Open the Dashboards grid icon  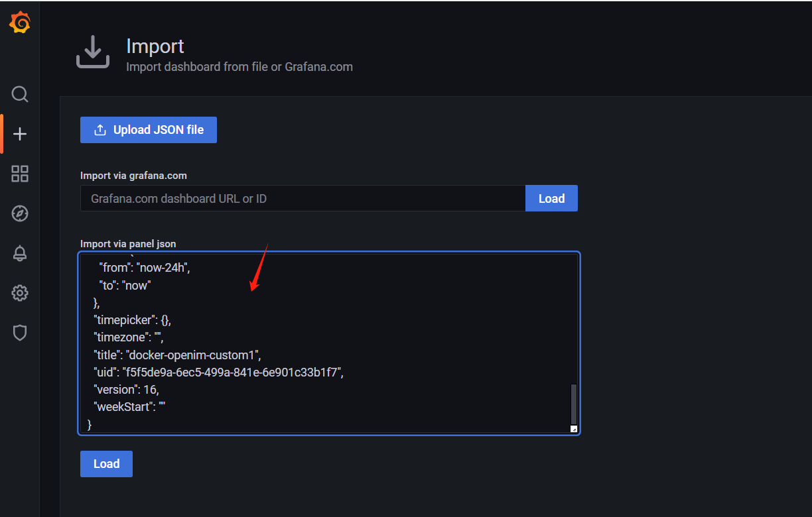[x=20, y=174]
